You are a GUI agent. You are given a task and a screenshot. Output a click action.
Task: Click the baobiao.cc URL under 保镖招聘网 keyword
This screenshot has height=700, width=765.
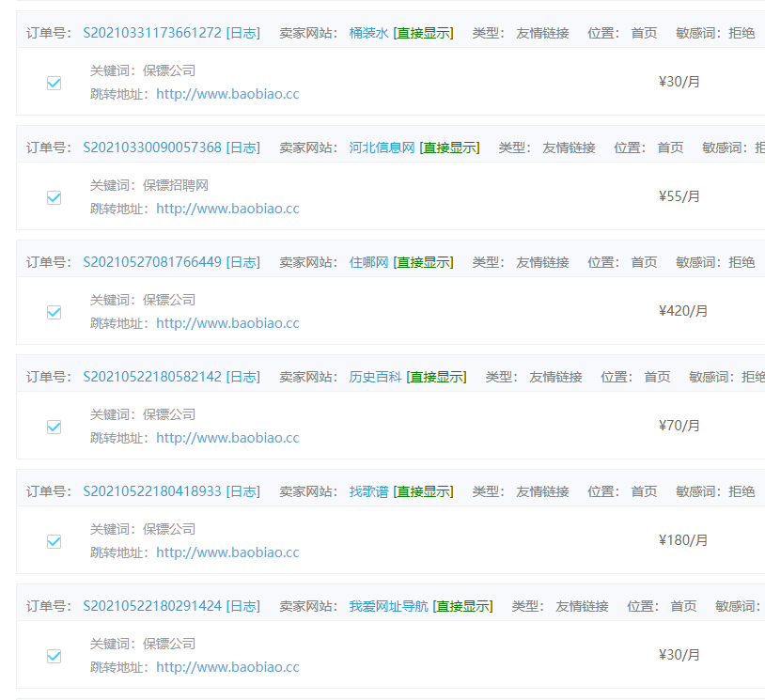(227, 209)
